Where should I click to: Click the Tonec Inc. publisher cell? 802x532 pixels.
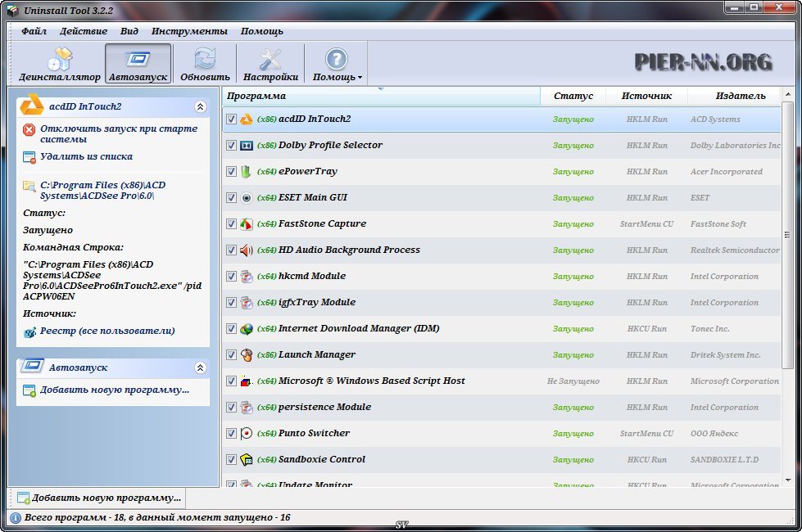coord(709,328)
